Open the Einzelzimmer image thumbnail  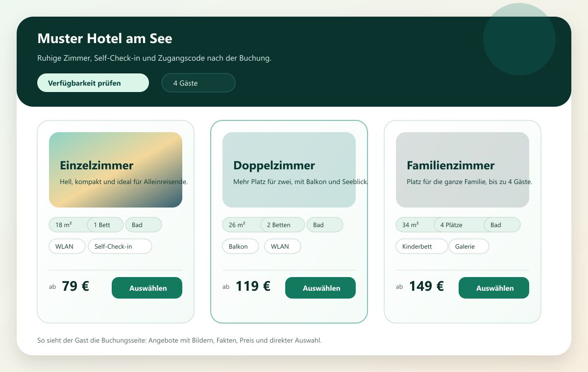[x=116, y=170]
